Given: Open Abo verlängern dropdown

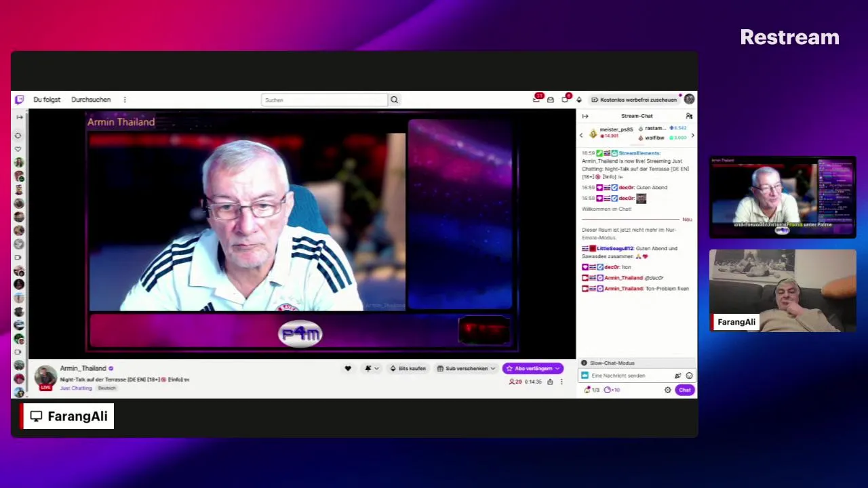Looking at the screenshot, I should 532,368.
